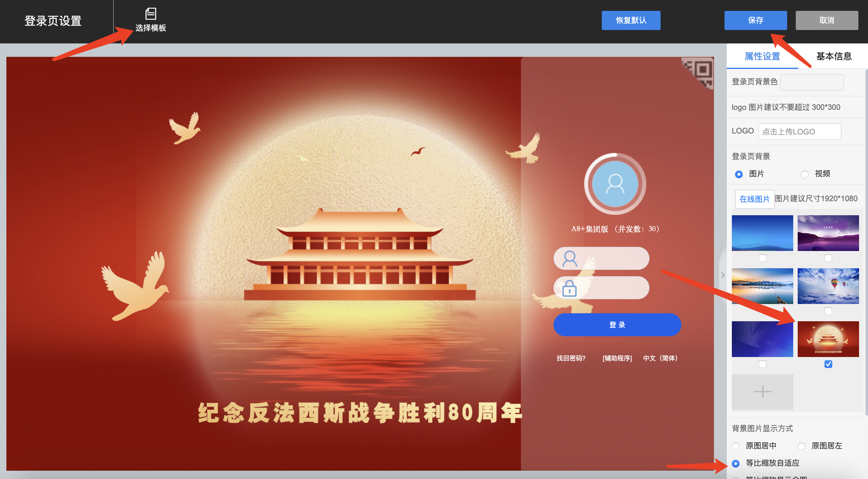Open the 选择模板 template picker
The height and width of the screenshot is (479, 868).
click(x=151, y=20)
